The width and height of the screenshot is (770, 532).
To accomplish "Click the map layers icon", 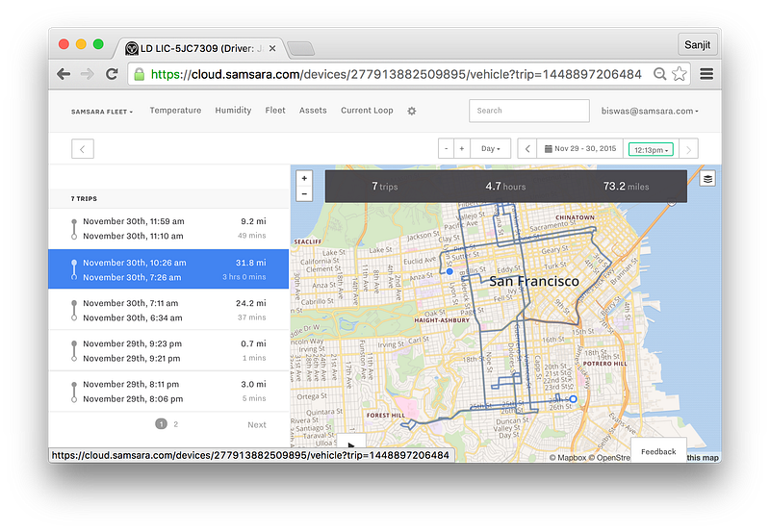I will [x=707, y=179].
